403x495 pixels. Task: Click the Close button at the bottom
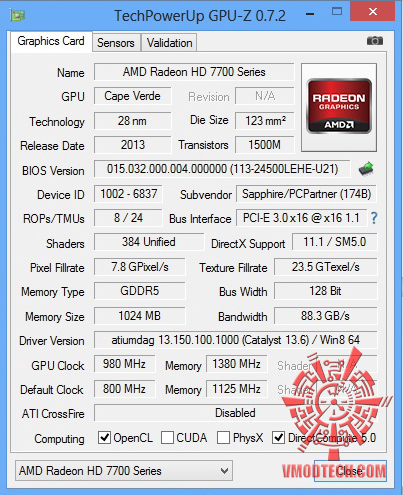(x=350, y=471)
